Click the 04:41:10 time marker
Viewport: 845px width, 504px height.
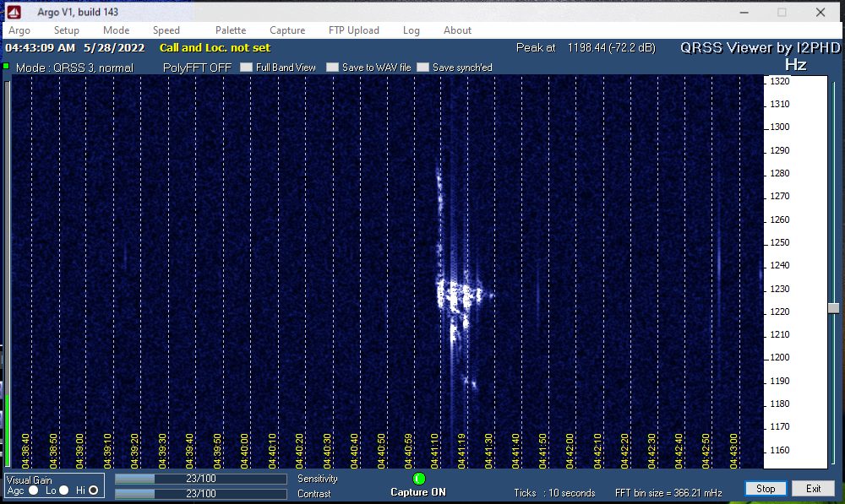coord(434,451)
